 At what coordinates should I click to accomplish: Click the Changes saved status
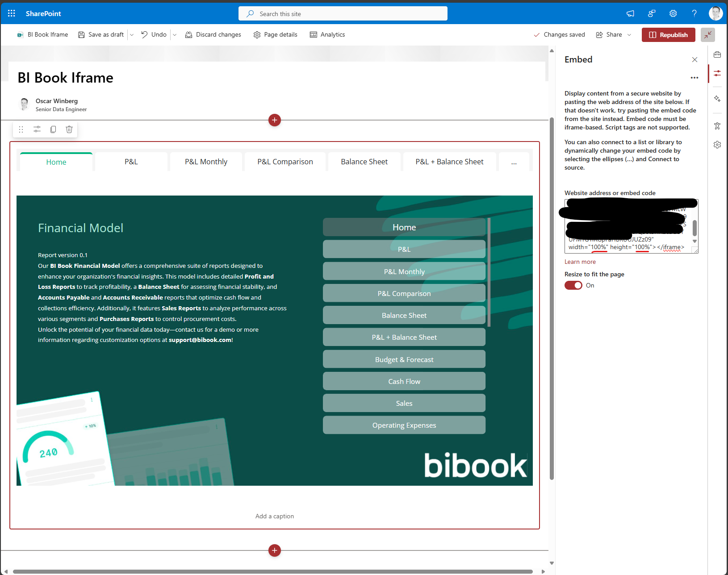coord(559,35)
